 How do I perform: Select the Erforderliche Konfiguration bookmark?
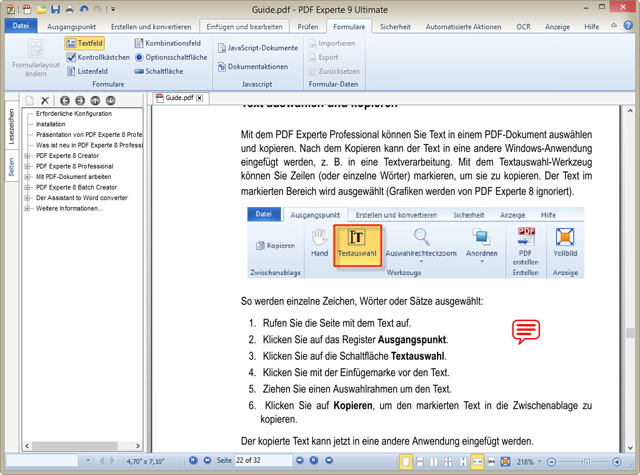click(x=74, y=113)
